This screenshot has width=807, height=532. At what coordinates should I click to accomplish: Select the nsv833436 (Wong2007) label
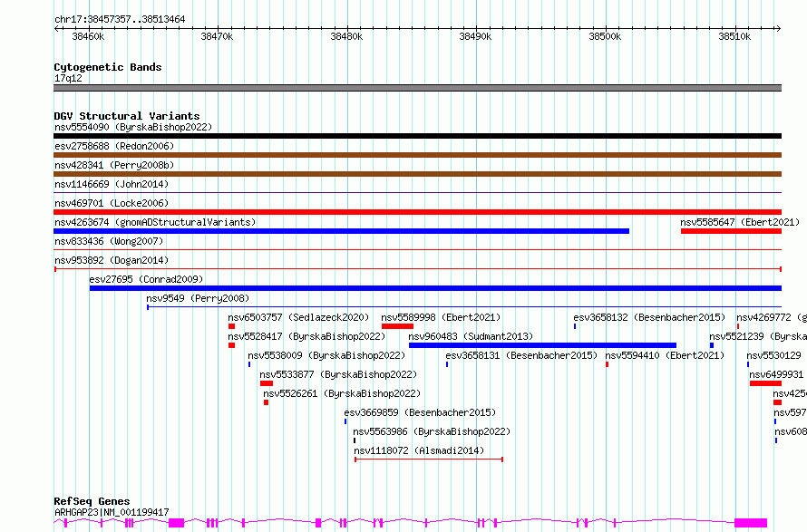tap(109, 241)
